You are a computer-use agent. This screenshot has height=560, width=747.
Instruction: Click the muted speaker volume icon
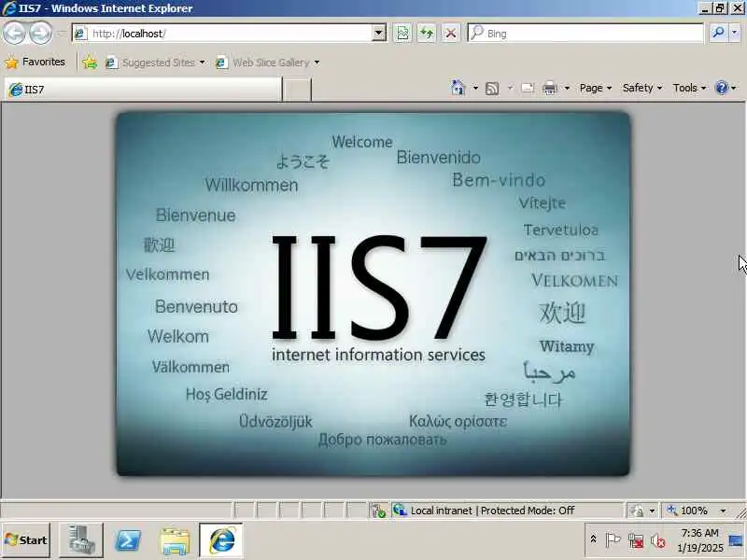(x=658, y=540)
